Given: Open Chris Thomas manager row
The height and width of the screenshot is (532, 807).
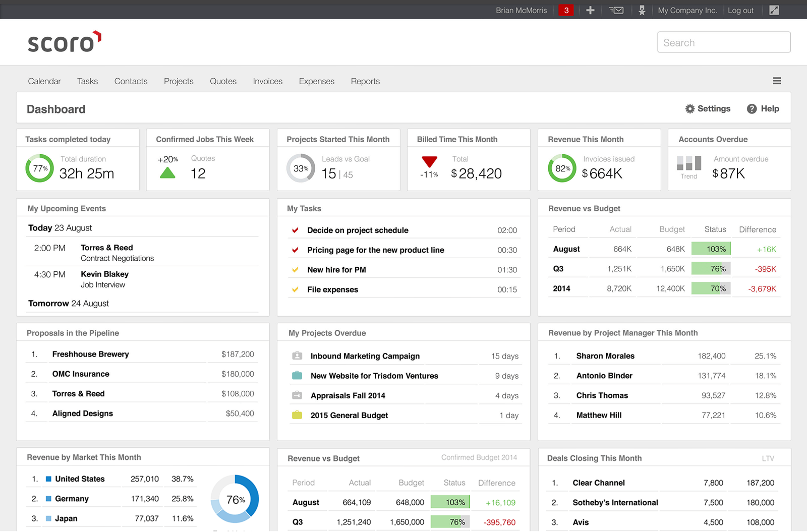Looking at the screenshot, I should pyautogui.click(x=664, y=395).
